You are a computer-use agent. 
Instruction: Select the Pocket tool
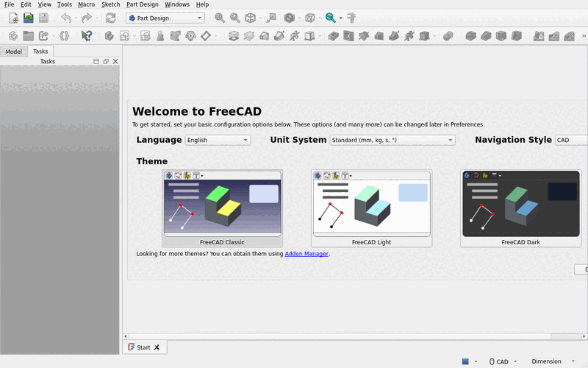[333, 35]
